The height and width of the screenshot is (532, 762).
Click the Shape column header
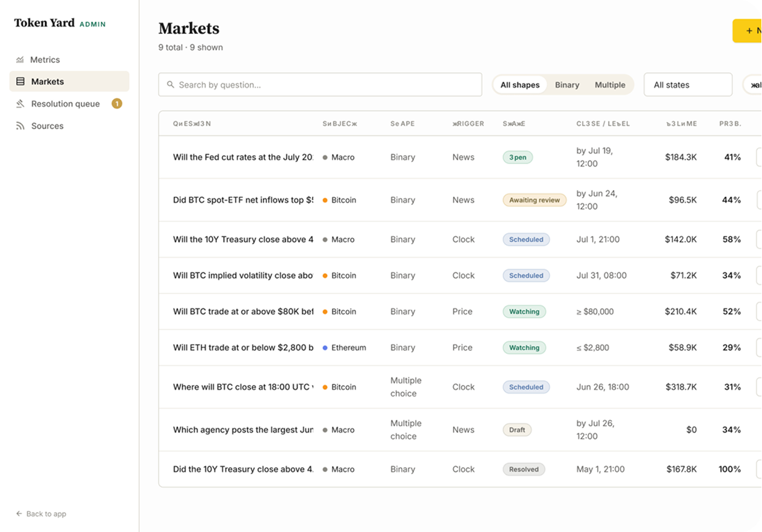pos(403,124)
